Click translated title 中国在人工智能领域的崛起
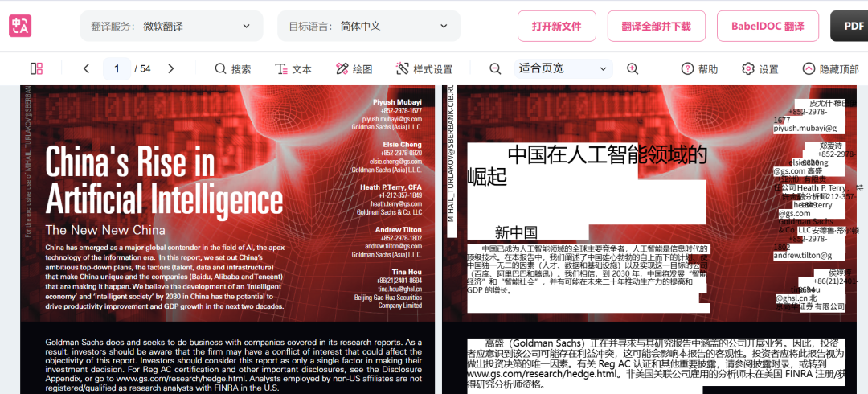 pos(588,165)
